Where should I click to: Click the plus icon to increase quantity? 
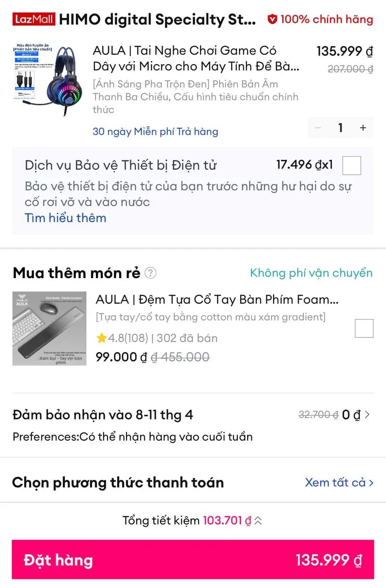(x=363, y=128)
